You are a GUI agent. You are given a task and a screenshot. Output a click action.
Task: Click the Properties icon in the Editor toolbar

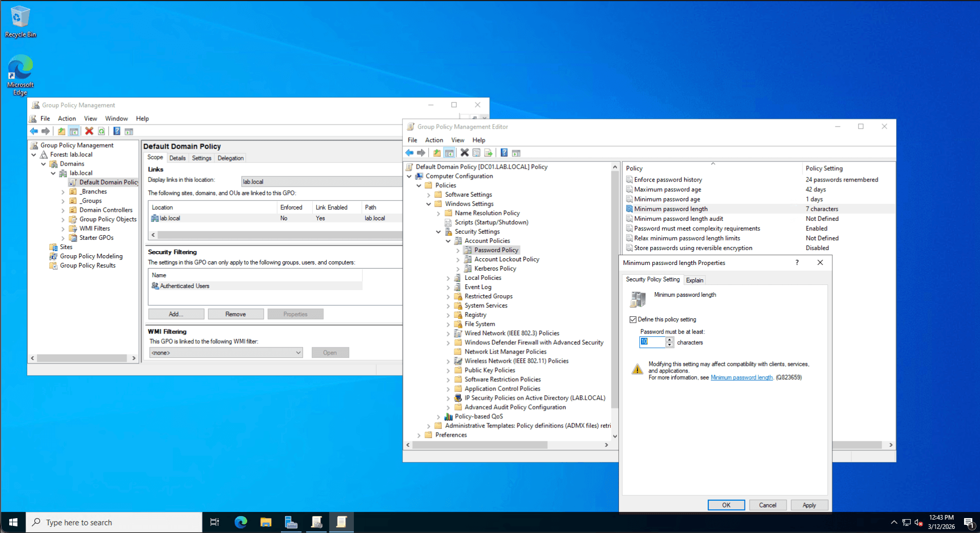(x=476, y=153)
